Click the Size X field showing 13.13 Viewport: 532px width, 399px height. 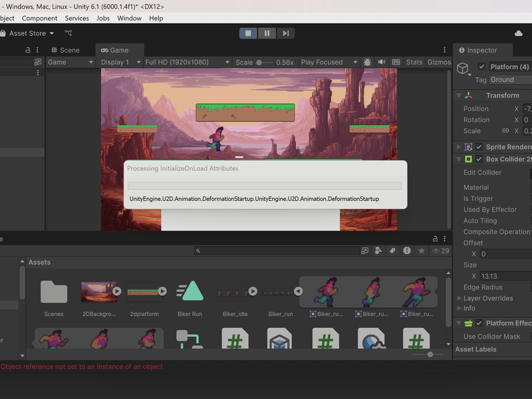[x=505, y=276]
